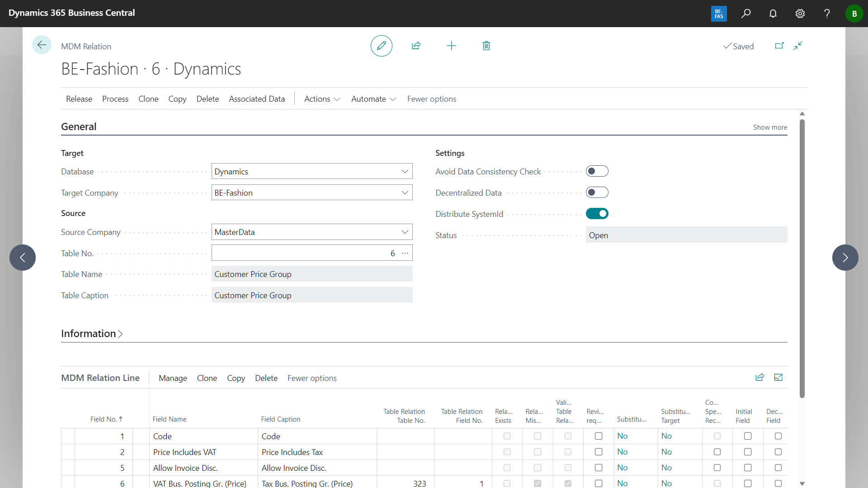Viewport: 868px width, 488px height.
Task: Check Review required for VAT Bus. Posting row
Action: point(599,483)
